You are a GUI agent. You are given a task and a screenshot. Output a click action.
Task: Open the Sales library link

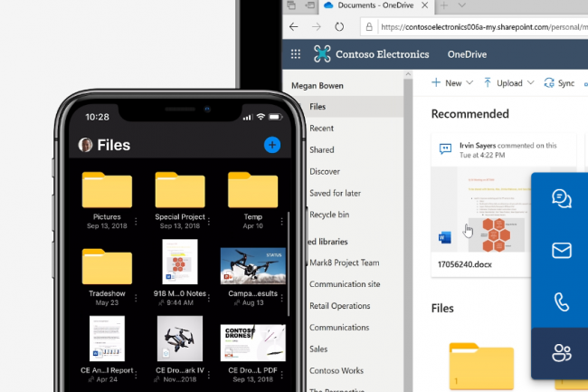(x=318, y=349)
